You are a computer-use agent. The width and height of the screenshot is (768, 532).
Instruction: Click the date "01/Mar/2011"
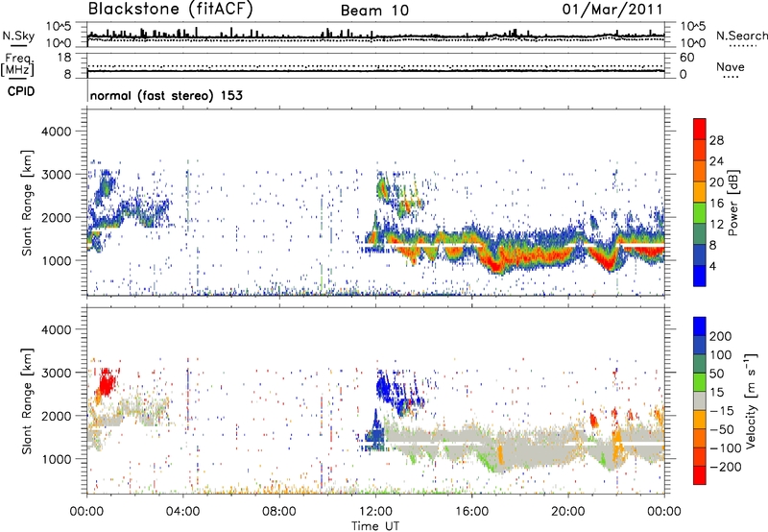tap(612, 10)
